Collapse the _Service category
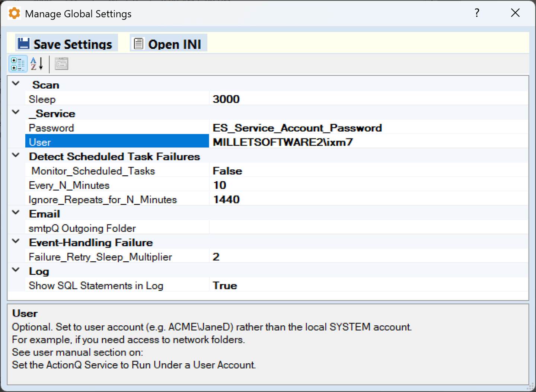The image size is (536, 392). [x=16, y=112]
